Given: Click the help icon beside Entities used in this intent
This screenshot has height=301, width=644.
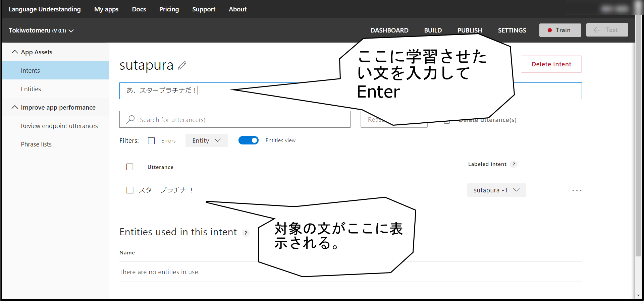Looking at the screenshot, I should [x=246, y=233].
